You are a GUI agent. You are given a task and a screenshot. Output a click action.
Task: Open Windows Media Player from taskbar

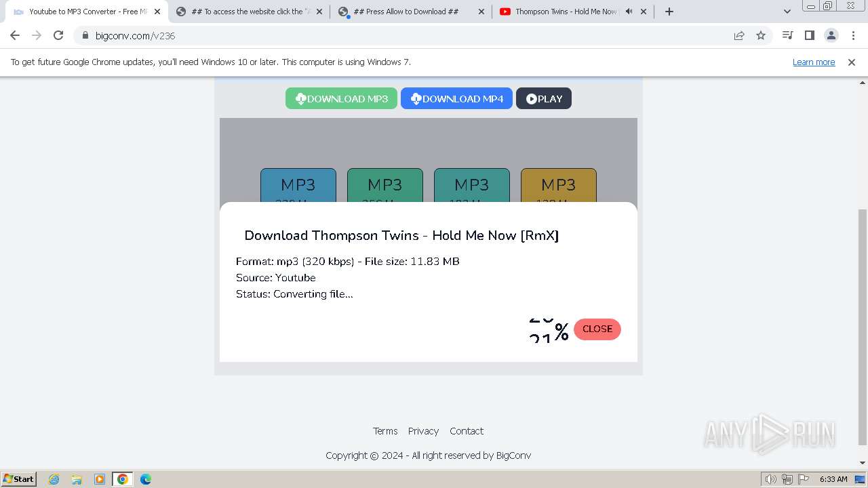point(100,479)
